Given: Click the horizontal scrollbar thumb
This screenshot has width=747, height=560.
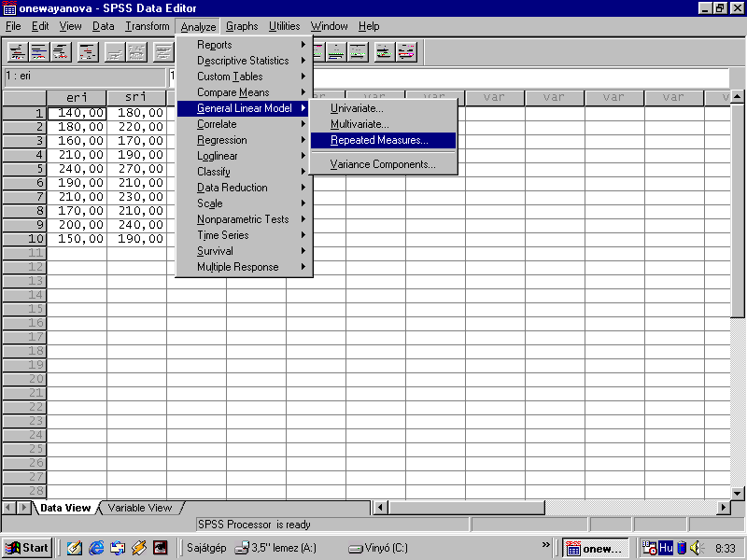Looking at the screenshot, I should [466, 508].
